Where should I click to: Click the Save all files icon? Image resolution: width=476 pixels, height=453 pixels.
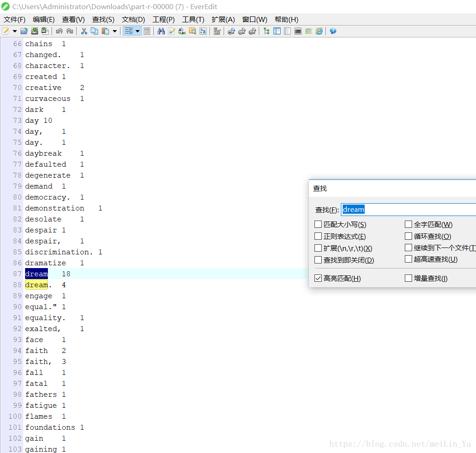[x=45, y=31]
